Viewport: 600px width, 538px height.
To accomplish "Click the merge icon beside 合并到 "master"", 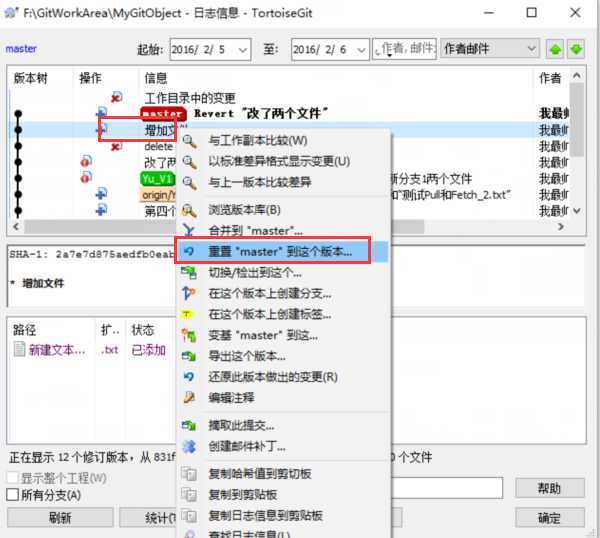I will tap(189, 230).
